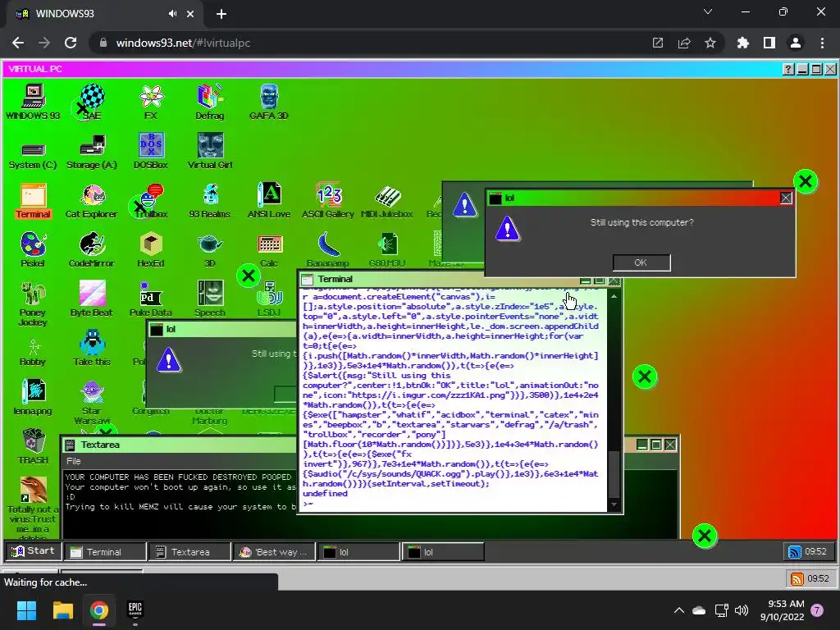Screen dimensions: 840x630
Task: Mute the WINDOWS93 tab audio icon
Action: pos(172,14)
